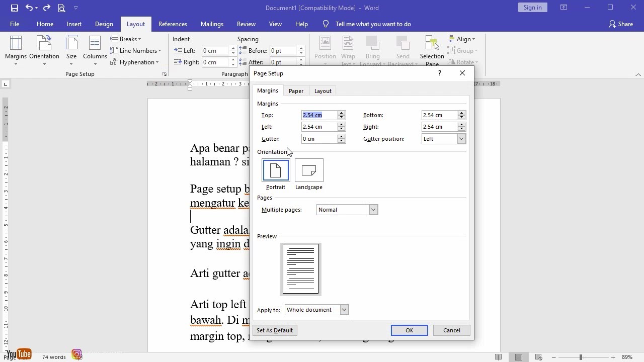Switch to Web Layout view icon

pos(538,357)
